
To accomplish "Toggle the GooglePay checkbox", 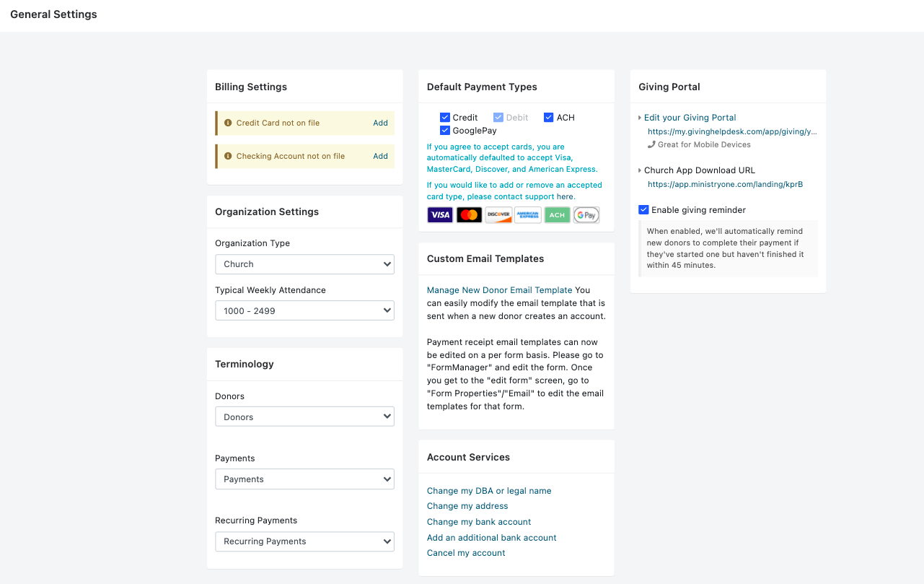I will click(445, 131).
